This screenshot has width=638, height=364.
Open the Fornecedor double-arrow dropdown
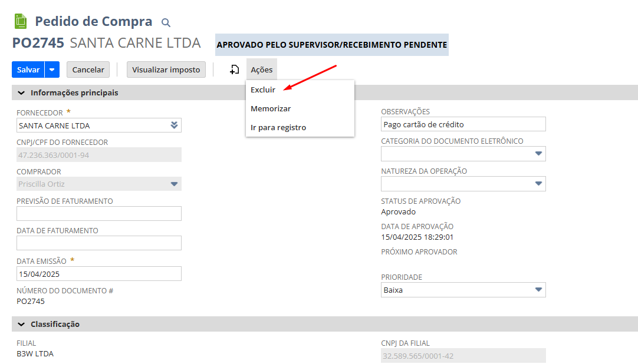(174, 125)
